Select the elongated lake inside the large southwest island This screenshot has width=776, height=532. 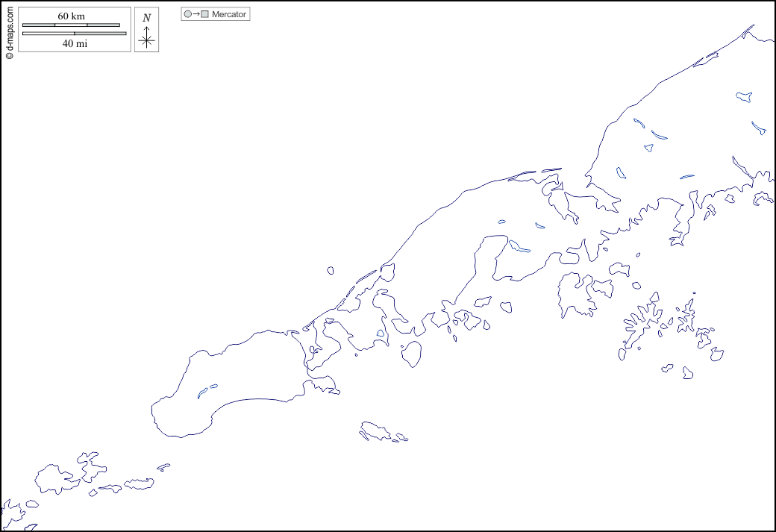click(207, 390)
